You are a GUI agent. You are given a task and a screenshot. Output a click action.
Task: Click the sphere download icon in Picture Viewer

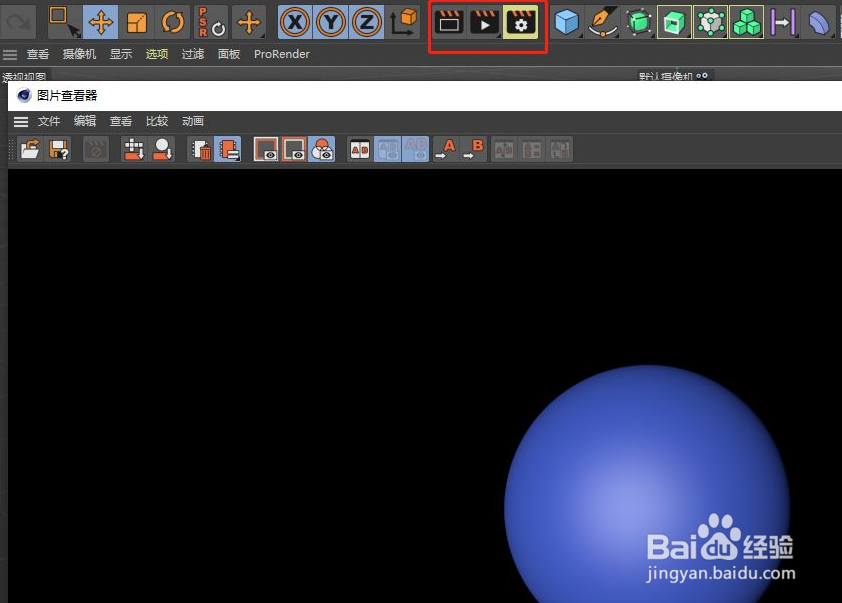(162, 149)
